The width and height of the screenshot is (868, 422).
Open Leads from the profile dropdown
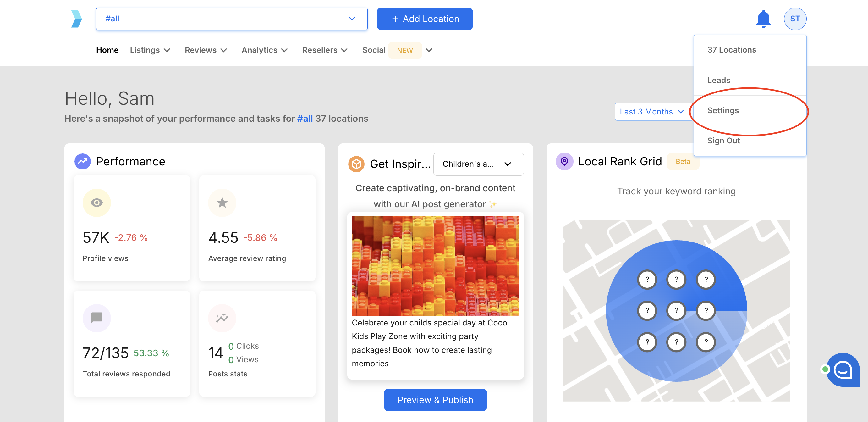(x=718, y=80)
